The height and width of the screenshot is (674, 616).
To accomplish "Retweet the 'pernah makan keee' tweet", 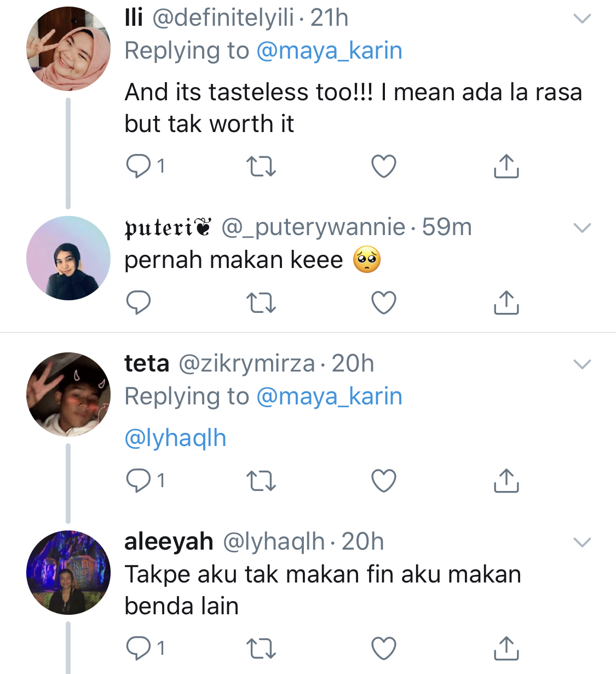I will (261, 302).
